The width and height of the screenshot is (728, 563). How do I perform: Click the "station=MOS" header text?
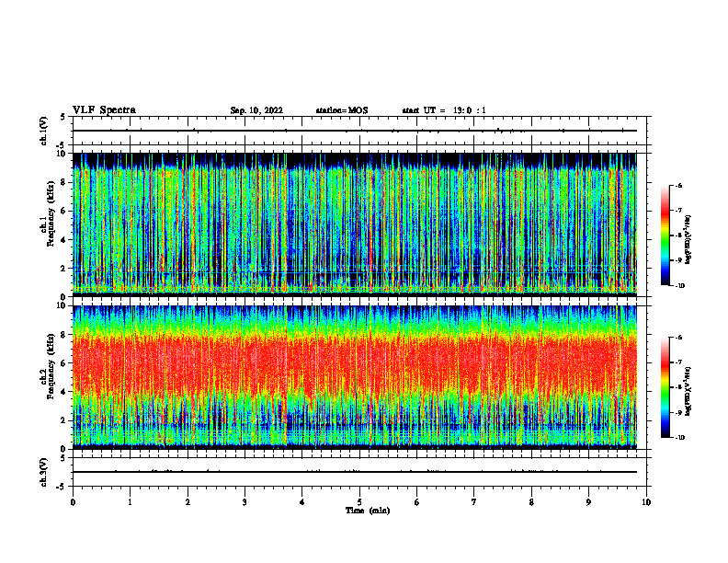pos(342,110)
